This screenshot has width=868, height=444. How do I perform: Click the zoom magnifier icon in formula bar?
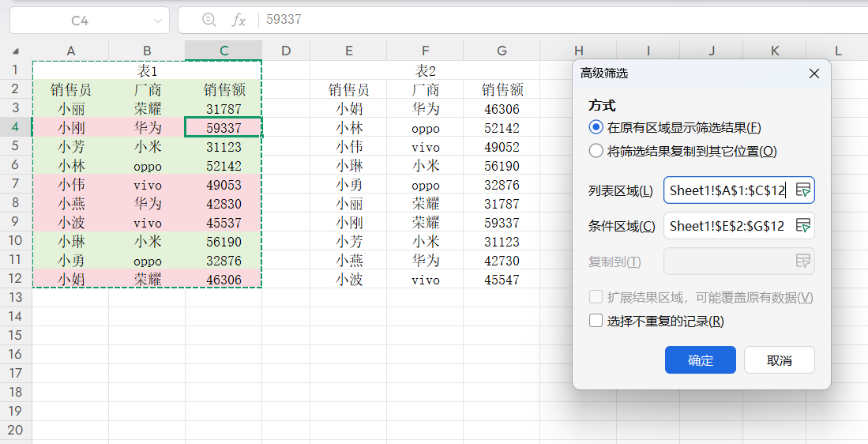coord(209,20)
